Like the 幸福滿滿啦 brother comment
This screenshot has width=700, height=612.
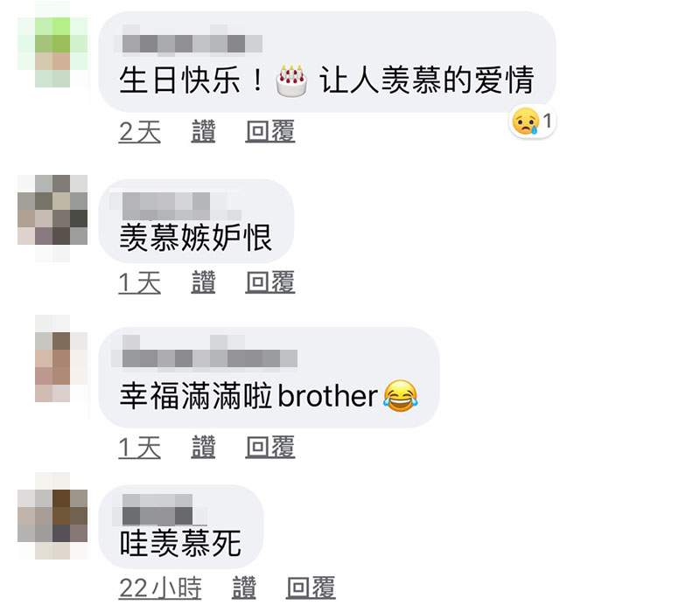203,447
